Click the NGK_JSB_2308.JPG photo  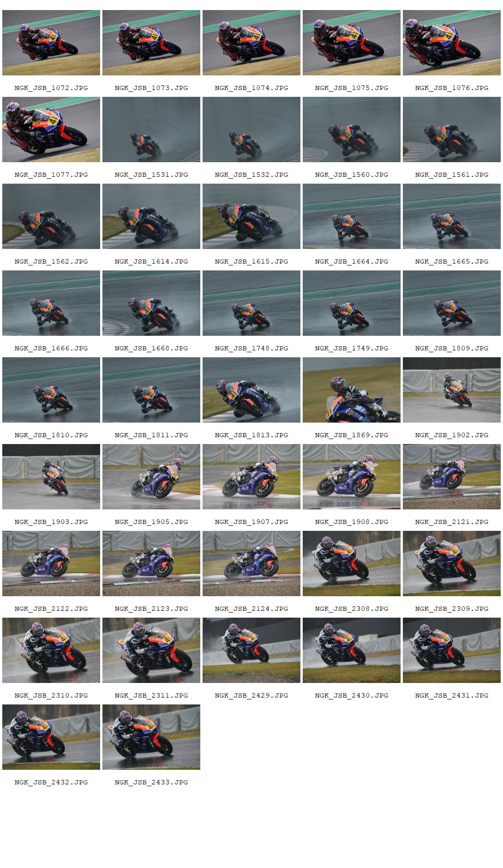352,563
